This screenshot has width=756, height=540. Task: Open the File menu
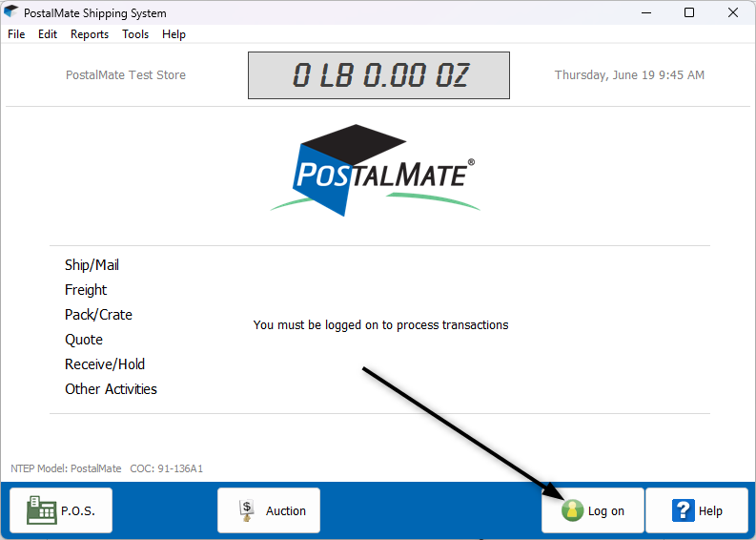[16, 34]
